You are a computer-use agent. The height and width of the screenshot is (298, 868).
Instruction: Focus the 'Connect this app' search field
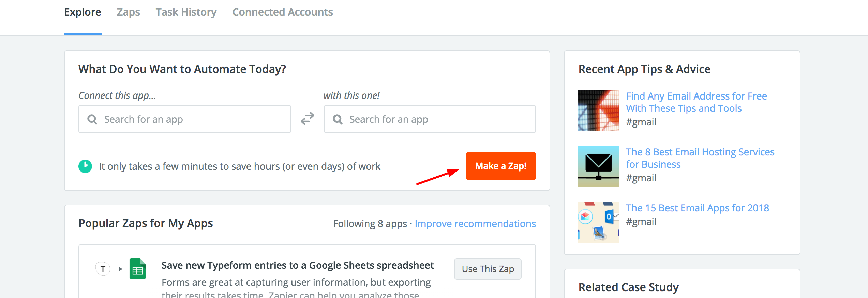click(x=194, y=119)
